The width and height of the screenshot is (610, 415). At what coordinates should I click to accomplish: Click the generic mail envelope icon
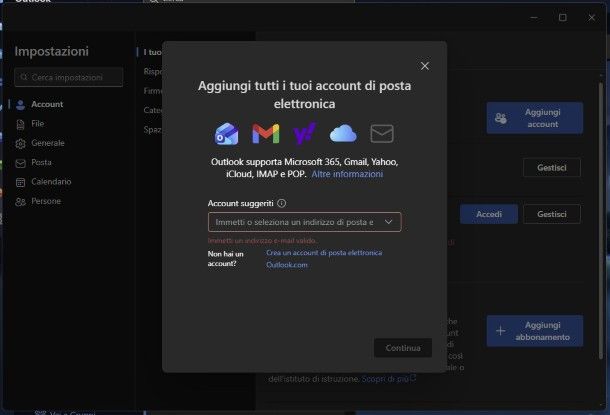click(382, 134)
